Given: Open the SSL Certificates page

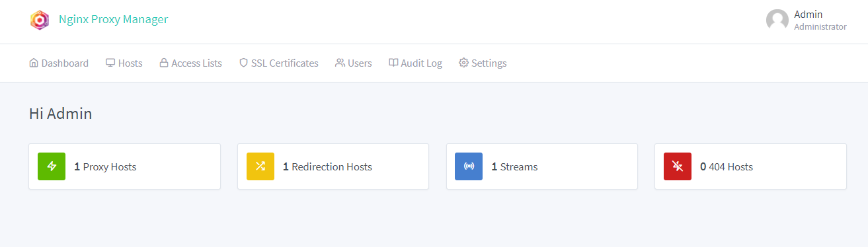Looking at the screenshot, I should (x=278, y=63).
